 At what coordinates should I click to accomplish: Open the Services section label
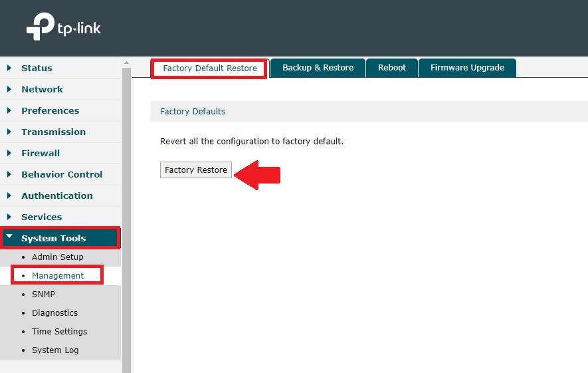tap(42, 217)
